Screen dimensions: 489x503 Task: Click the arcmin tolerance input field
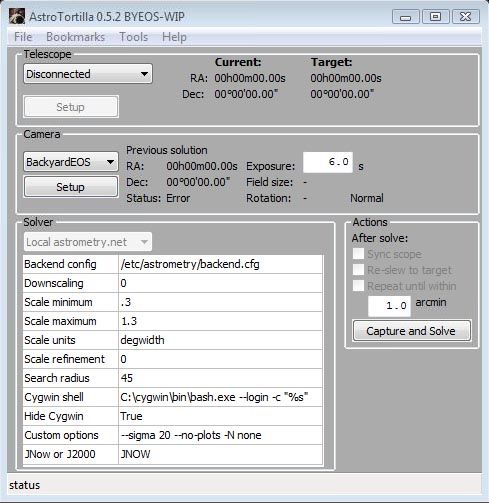[x=389, y=306]
